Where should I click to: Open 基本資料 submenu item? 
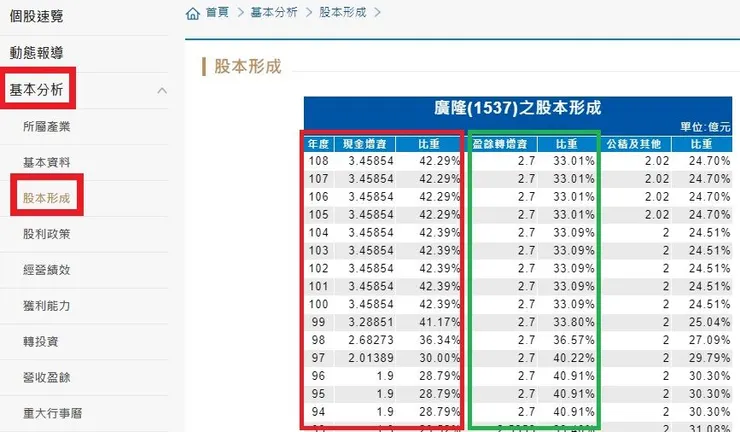[x=47, y=162]
